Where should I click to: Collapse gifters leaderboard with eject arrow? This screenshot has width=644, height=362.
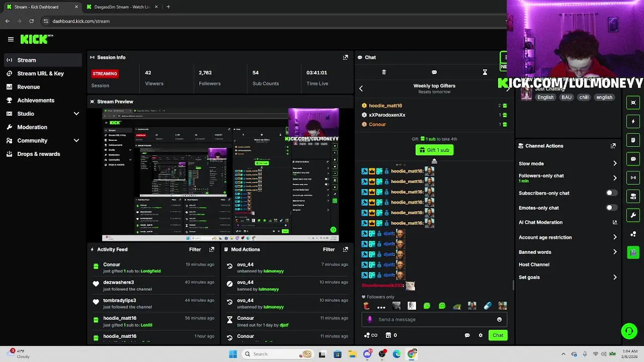[x=434, y=161]
